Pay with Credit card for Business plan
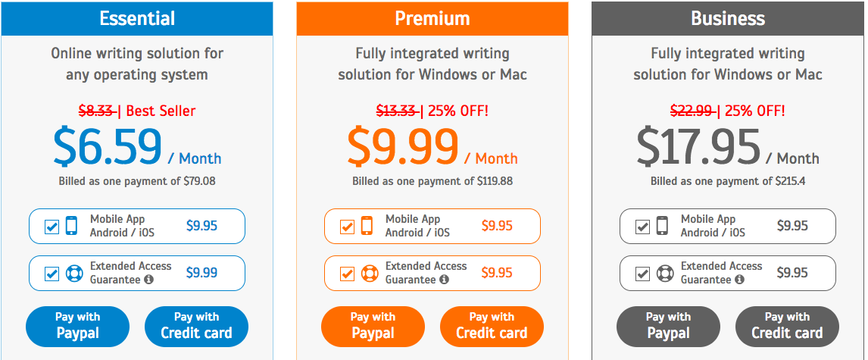This screenshot has height=360, width=868. click(787, 326)
